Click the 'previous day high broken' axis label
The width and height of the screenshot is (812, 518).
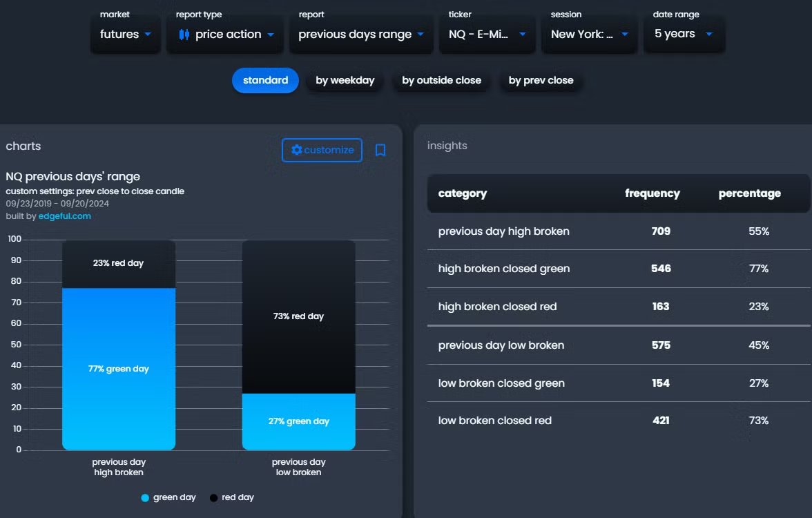coord(119,467)
